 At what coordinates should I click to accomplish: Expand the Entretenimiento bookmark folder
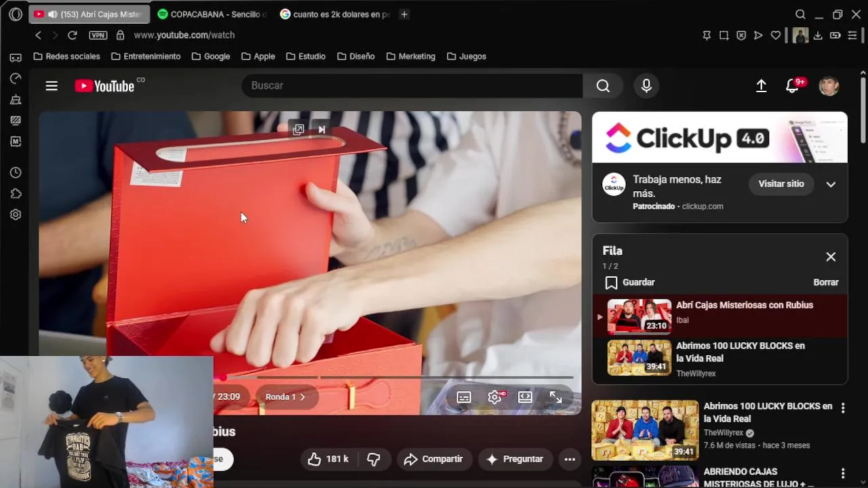pos(145,56)
